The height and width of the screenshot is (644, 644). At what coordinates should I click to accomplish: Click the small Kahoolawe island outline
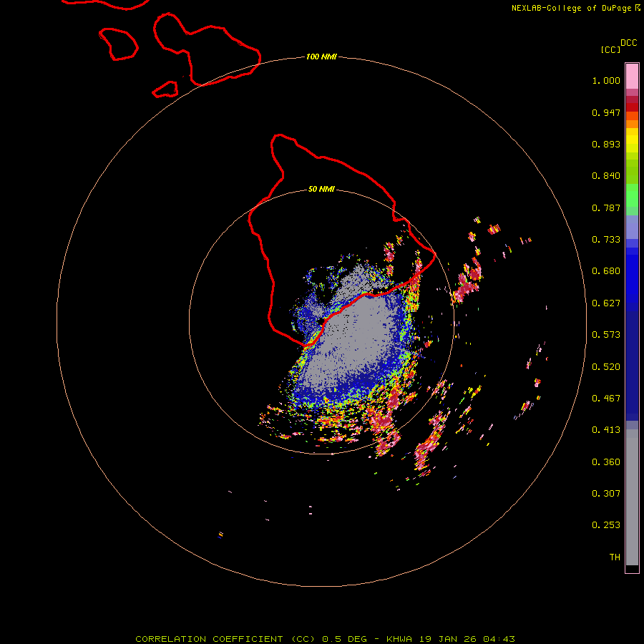click(x=165, y=89)
